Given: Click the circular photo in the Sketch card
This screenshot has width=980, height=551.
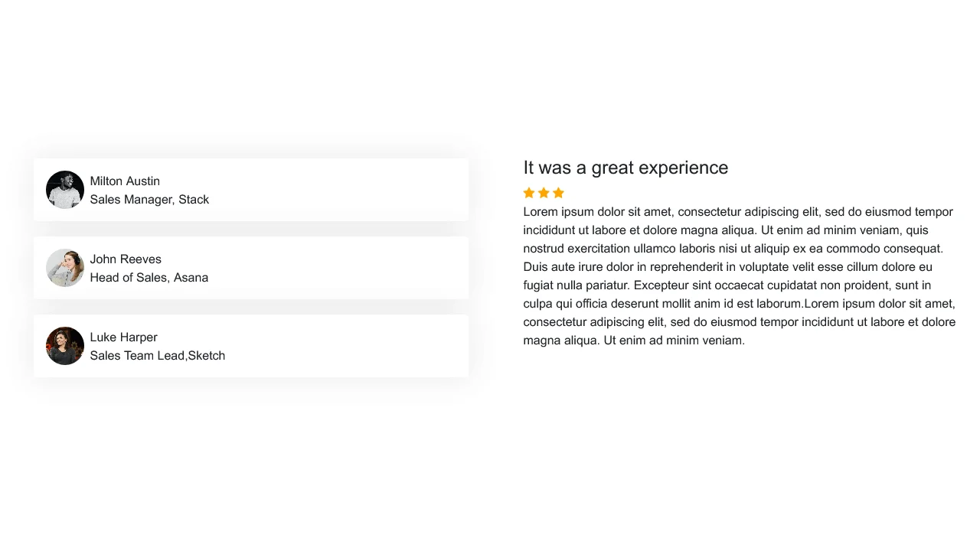Looking at the screenshot, I should pyautogui.click(x=65, y=346).
